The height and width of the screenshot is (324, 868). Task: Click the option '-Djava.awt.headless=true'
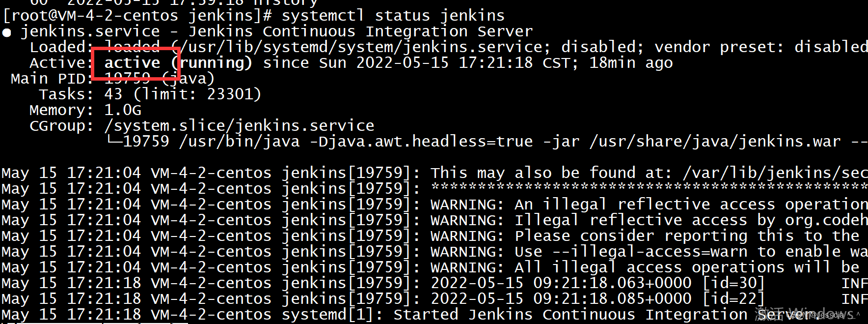pos(421,142)
